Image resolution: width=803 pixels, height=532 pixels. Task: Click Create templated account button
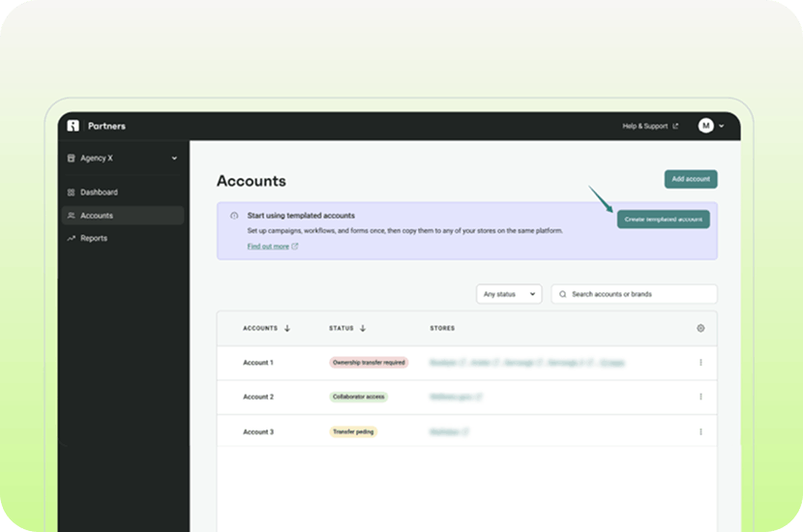click(663, 220)
